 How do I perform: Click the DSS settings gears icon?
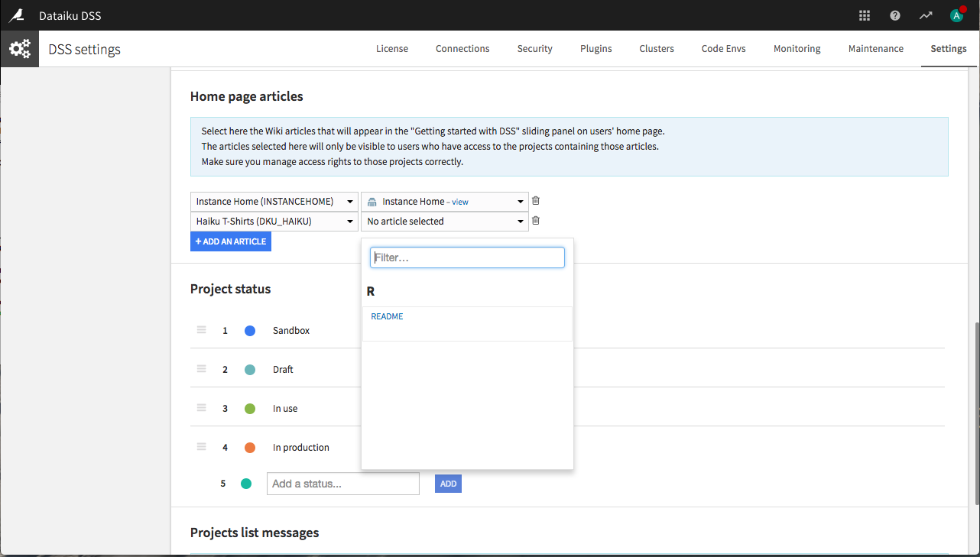19,49
